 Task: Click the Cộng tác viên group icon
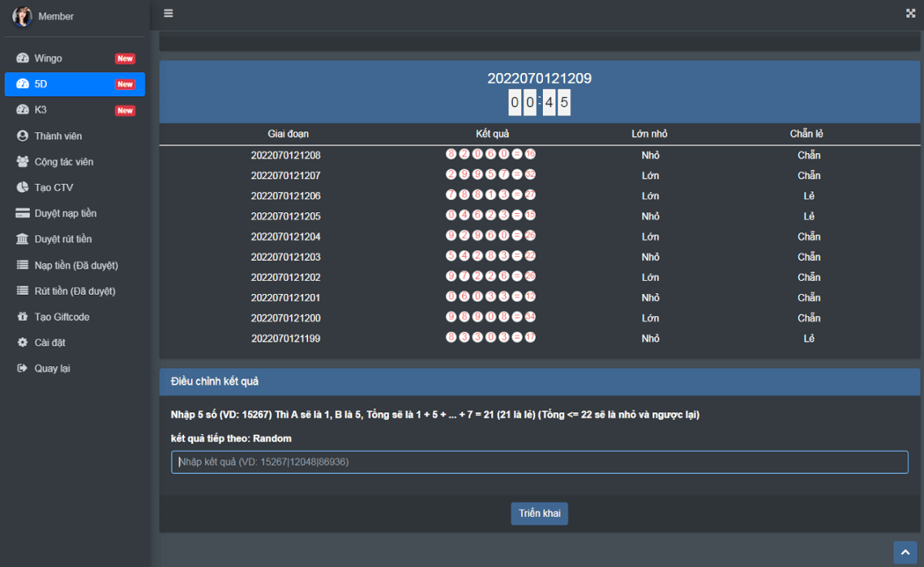point(22,162)
